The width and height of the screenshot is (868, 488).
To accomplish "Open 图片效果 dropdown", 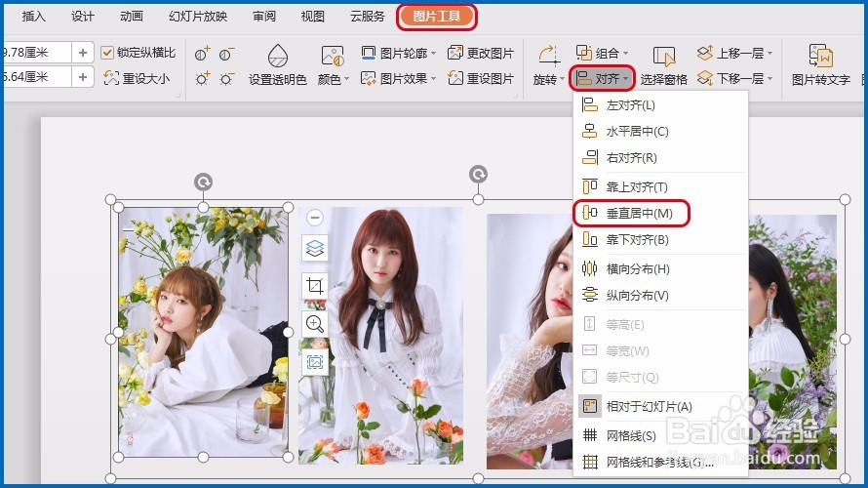I will (x=398, y=79).
